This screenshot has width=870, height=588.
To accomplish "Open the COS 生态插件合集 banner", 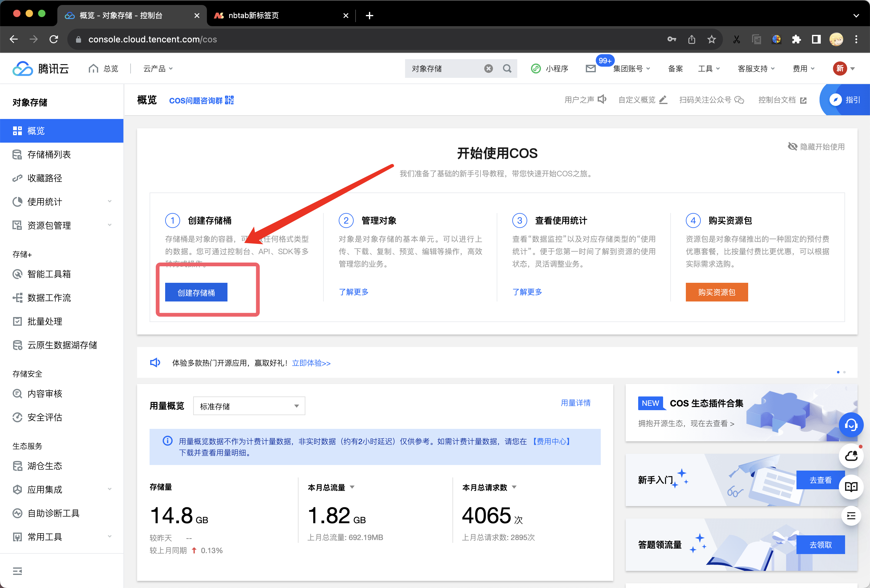I will [741, 413].
